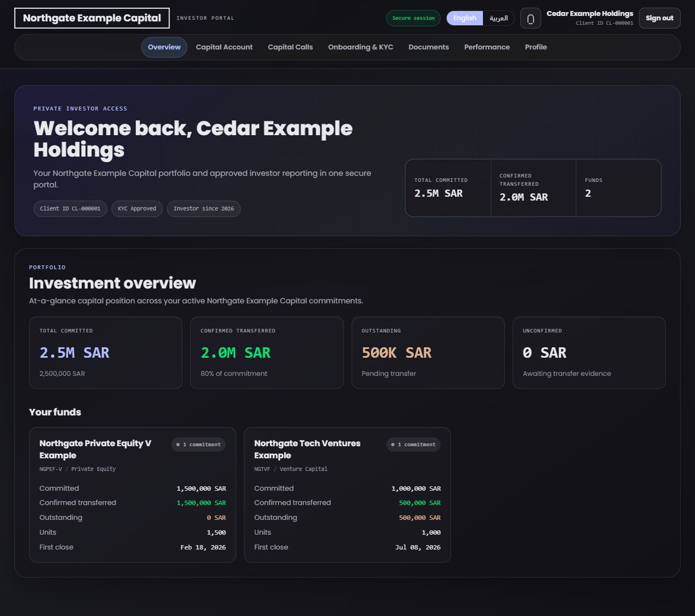Click the Investor since 2026 pill
Viewport: 695px width, 616px height.
pyautogui.click(x=204, y=208)
